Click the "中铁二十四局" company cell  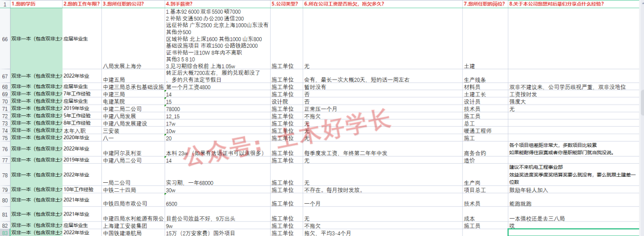(x=134, y=190)
